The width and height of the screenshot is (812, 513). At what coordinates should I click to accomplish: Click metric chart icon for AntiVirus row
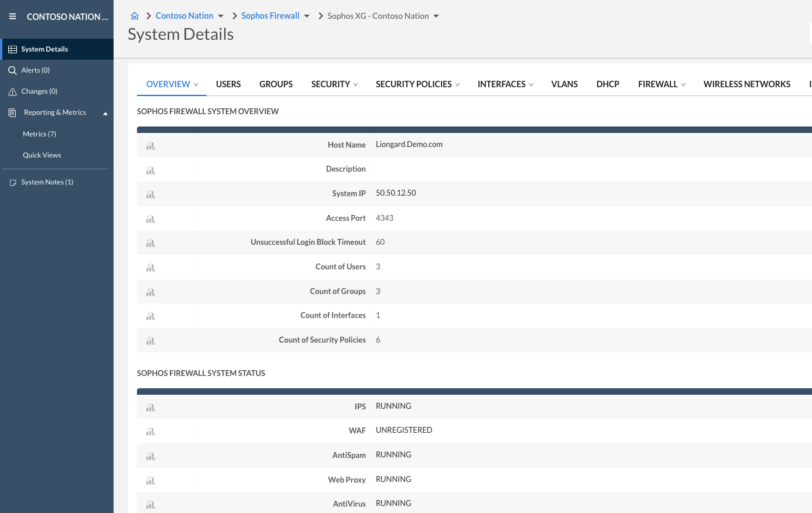click(150, 505)
